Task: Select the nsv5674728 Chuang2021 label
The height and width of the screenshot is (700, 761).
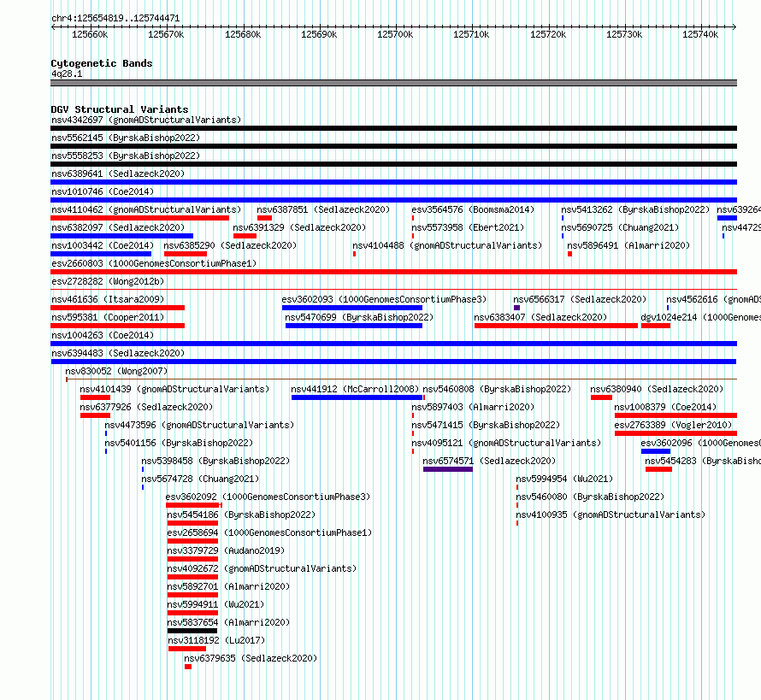Action: [x=200, y=479]
